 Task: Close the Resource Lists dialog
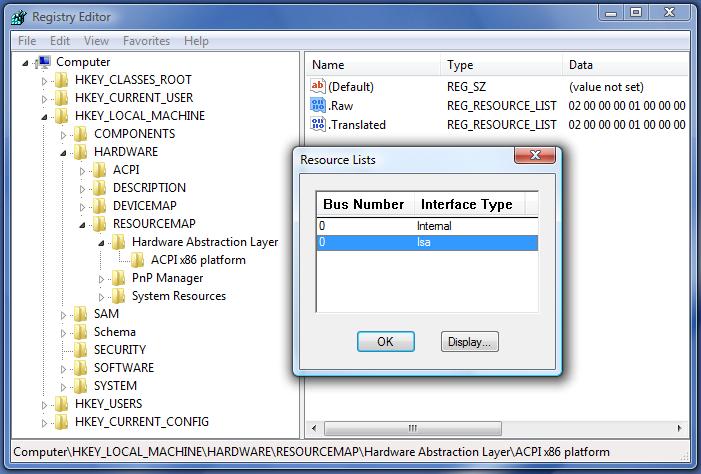535,155
